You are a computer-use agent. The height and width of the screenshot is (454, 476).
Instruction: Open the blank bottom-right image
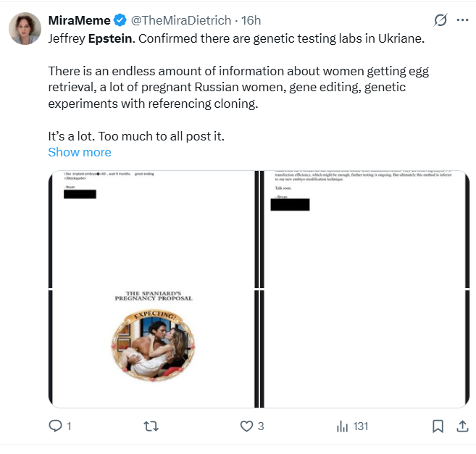(x=365, y=348)
